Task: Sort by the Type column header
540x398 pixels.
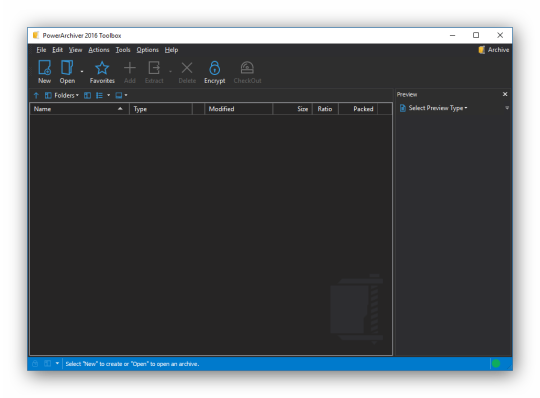Action: click(x=161, y=109)
